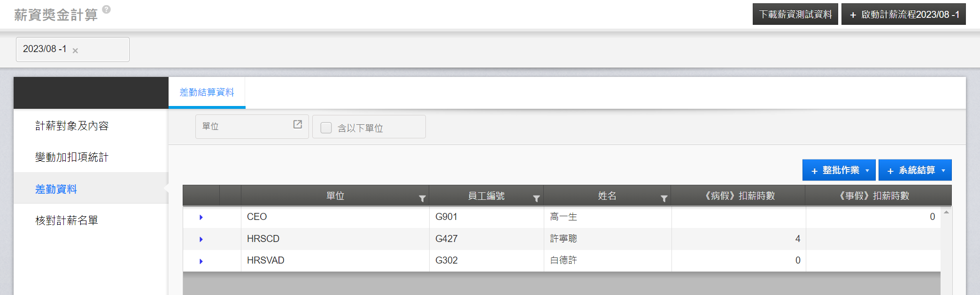Open the 系統結算 dropdown button

[915, 170]
